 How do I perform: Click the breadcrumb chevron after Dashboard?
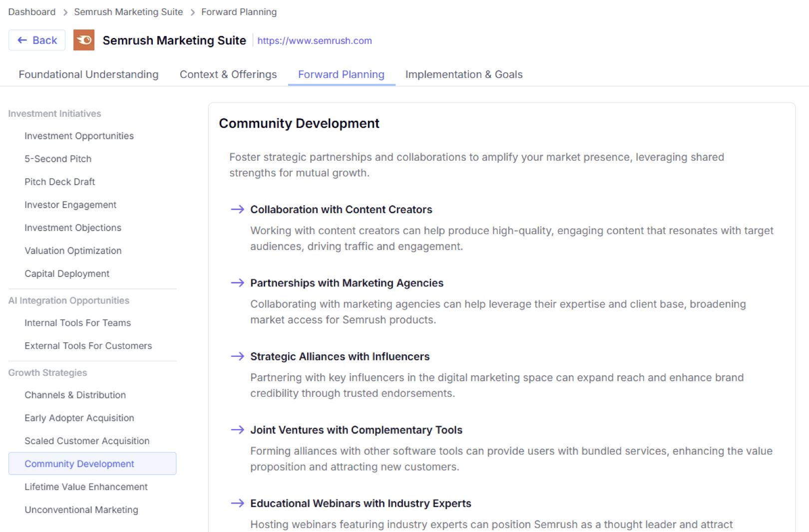click(x=65, y=11)
